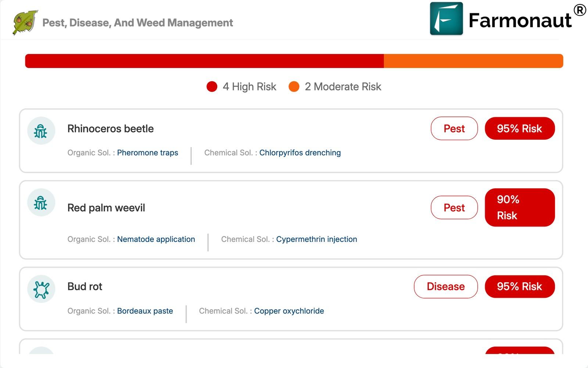The height and width of the screenshot is (368, 588).
Task: Open the Cypermethrin injection chemical solution
Action: click(x=317, y=239)
